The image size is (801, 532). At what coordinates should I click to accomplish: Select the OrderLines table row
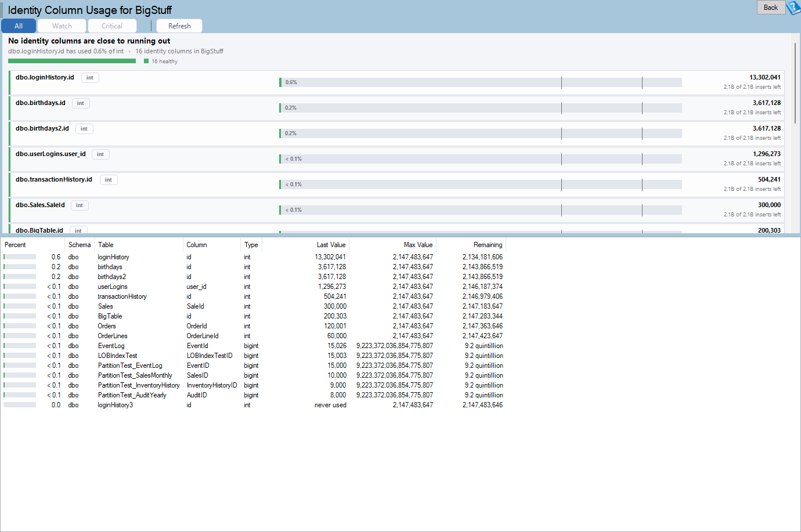pyautogui.click(x=254, y=336)
